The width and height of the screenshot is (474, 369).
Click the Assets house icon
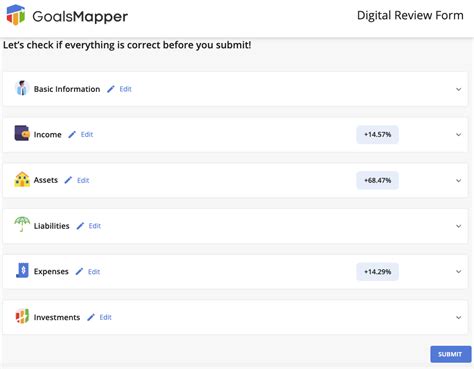(22, 179)
